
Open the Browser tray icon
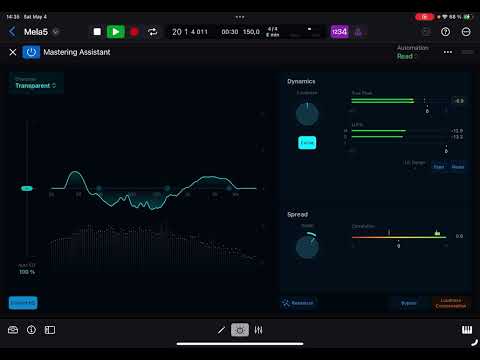(13, 330)
